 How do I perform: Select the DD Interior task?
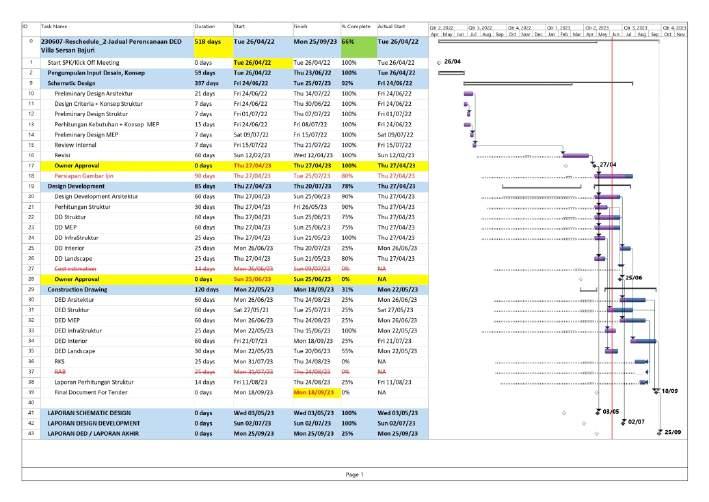click(x=69, y=248)
